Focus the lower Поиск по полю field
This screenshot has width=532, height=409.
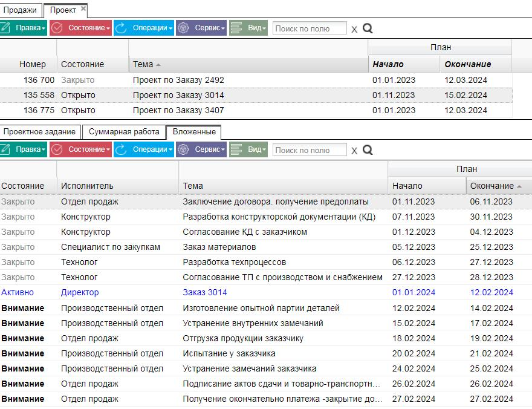point(310,150)
